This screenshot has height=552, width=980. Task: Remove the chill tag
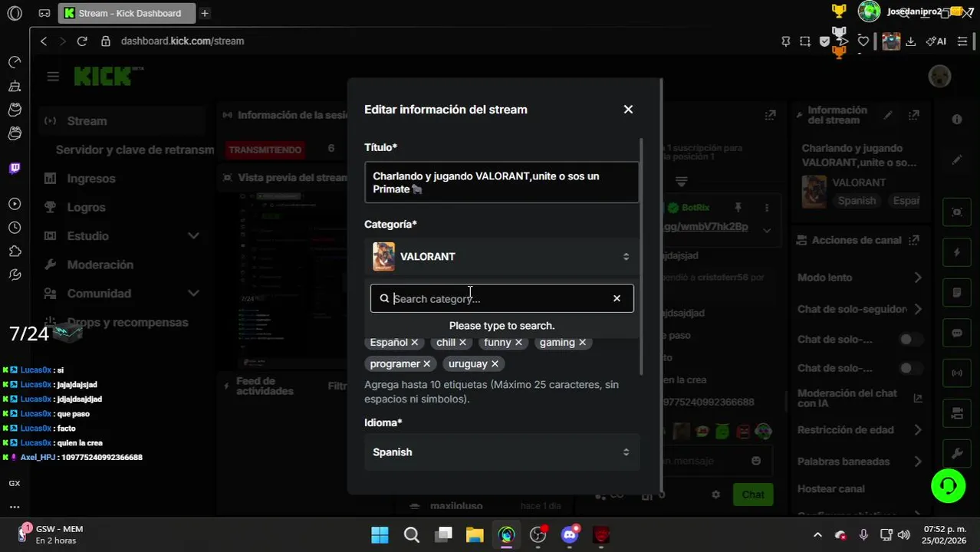[x=462, y=343]
